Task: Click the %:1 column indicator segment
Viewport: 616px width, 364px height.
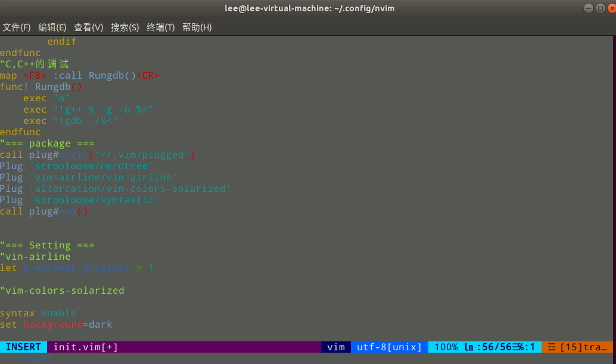Action: point(527,347)
